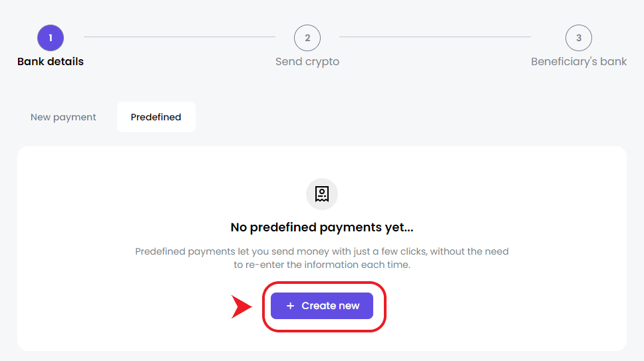This screenshot has width=644, height=361.
Task: Go to the Beneficiary's bank step label
Action: point(579,62)
